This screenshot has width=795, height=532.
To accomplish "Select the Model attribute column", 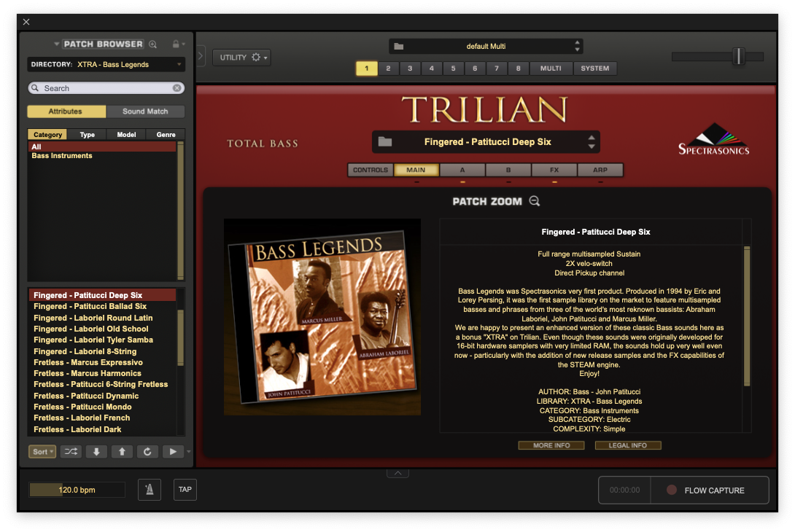I will (x=126, y=135).
